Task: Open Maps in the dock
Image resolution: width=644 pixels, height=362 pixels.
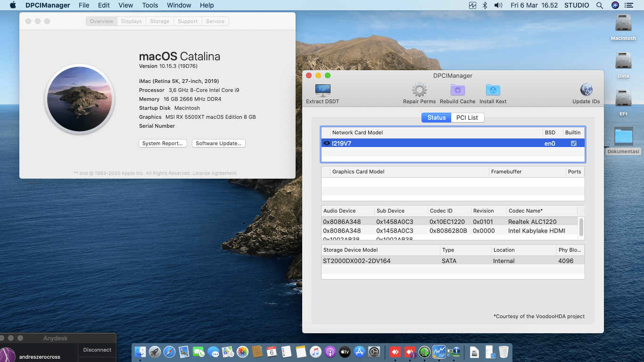Action: pos(228,352)
